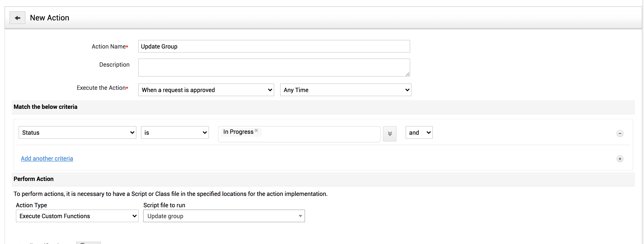Click the Perform Action section header
This screenshot has height=244, width=644.
[x=34, y=179]
